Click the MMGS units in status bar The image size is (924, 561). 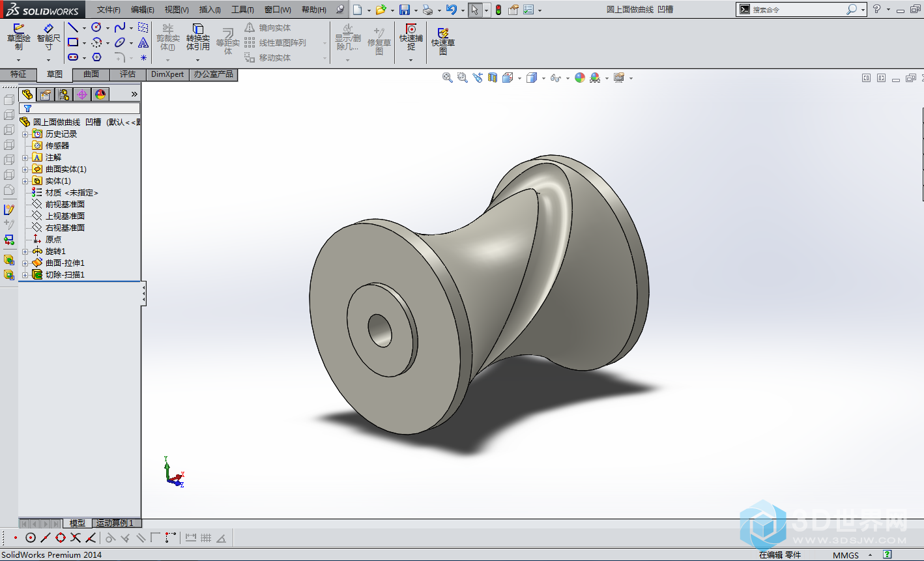tap(846, 555)
